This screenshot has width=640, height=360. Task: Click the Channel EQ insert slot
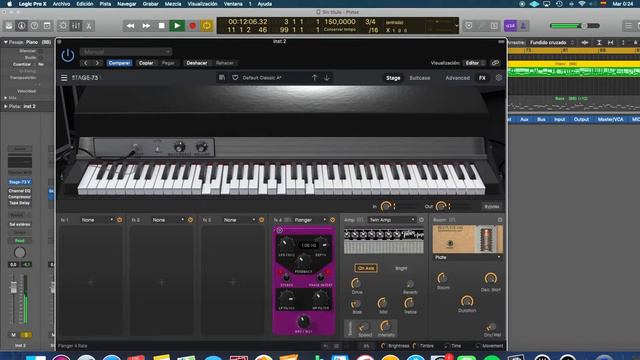(20, 191)
